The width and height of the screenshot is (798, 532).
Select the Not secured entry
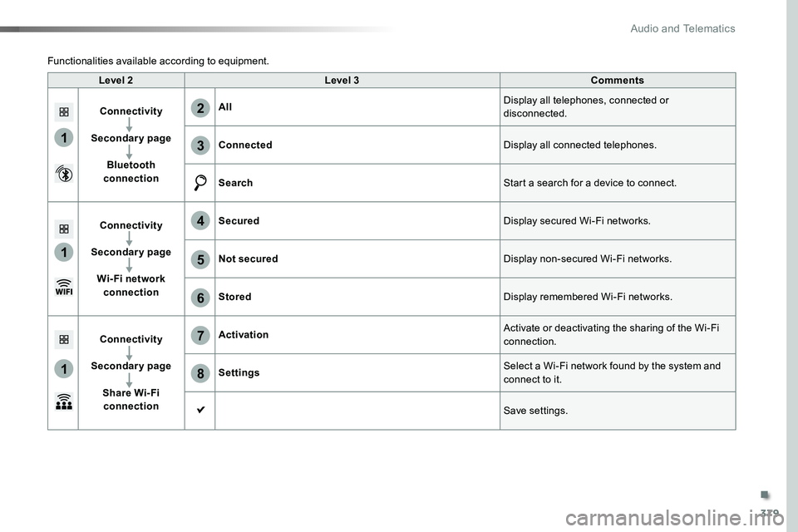pos(249,259)
